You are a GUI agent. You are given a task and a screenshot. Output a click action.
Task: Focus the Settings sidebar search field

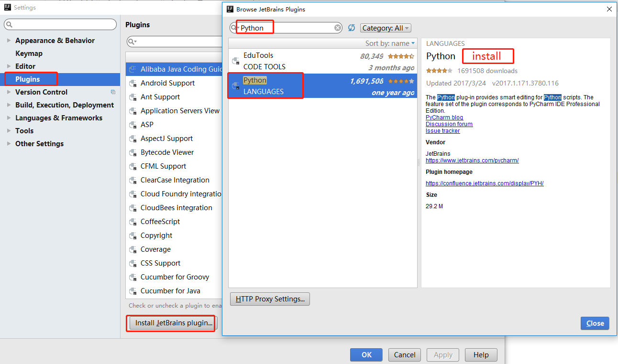pyautogui.click(x=60, y=24)
